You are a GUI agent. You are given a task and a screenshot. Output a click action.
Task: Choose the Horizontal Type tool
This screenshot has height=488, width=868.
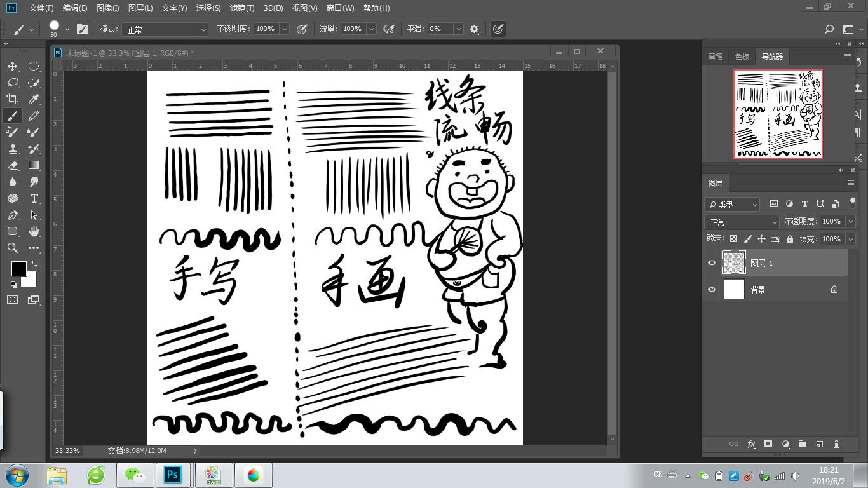34,198
